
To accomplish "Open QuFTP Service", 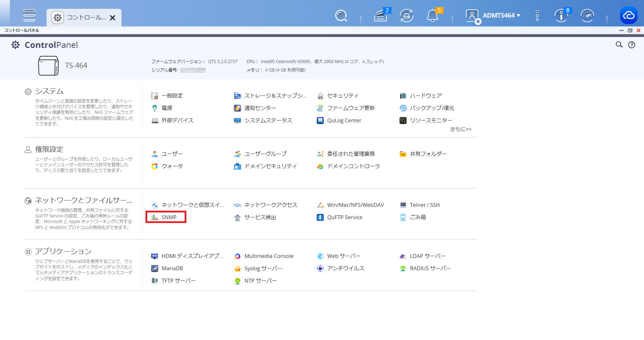I will click(340, 217).
